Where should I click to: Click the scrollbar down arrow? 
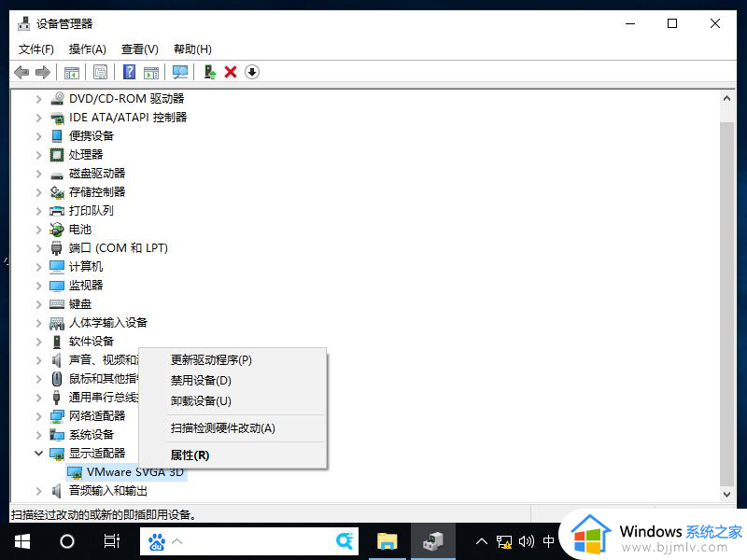click(x=726, y=495)
